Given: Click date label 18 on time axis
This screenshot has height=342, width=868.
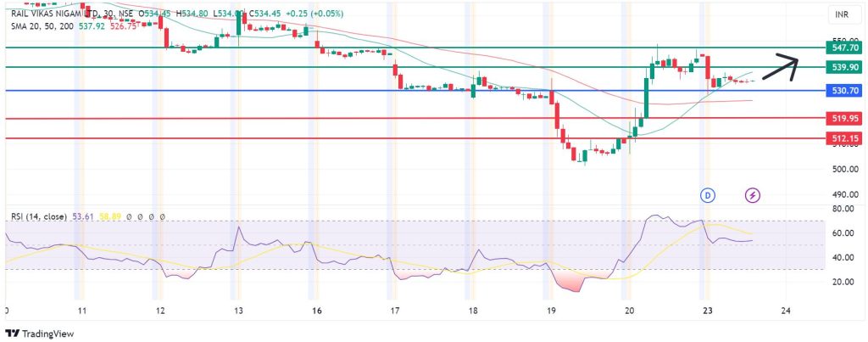Looking at the screenshot, I should tap(472, 311).
